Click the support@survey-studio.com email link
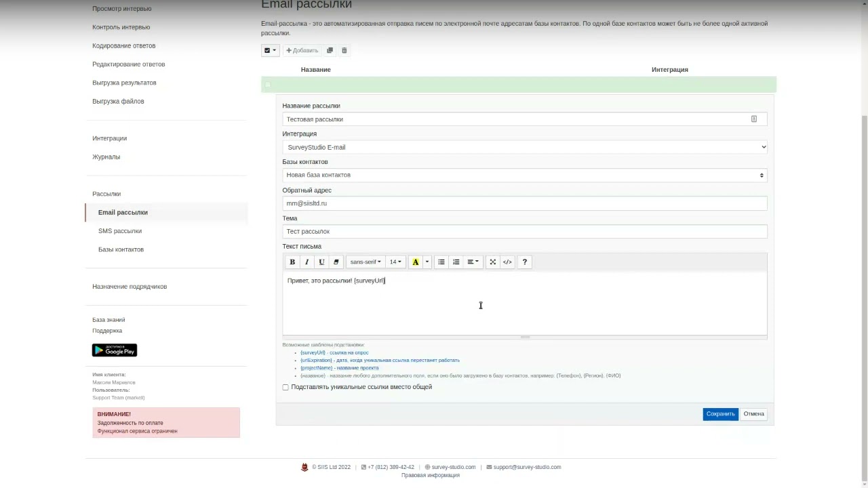Screen dimensions: 868x488 click(x=527, y=467)
